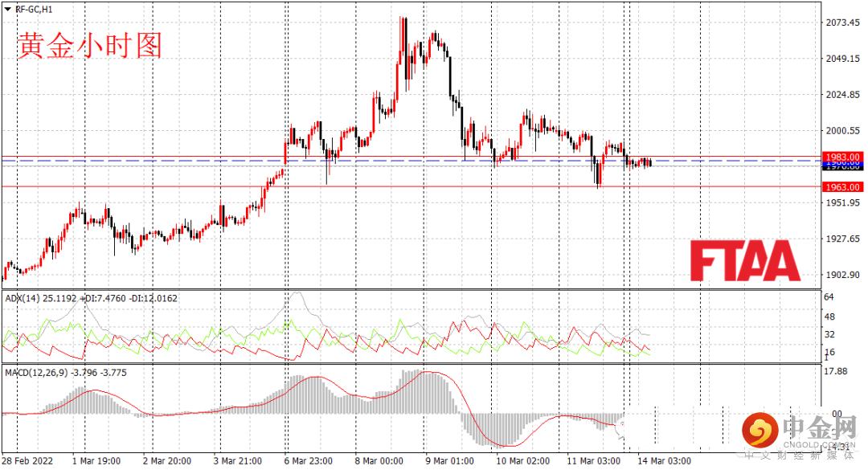Click the red 1963.00 price label
This screenshot has height=470, width=868.
842,187
